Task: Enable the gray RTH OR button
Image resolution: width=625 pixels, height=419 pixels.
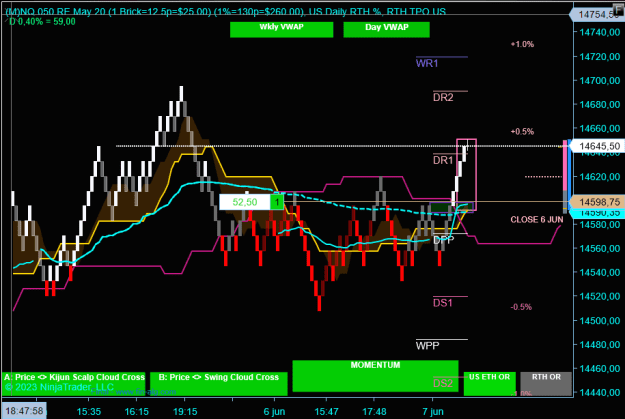Action: tap(546, 384)
